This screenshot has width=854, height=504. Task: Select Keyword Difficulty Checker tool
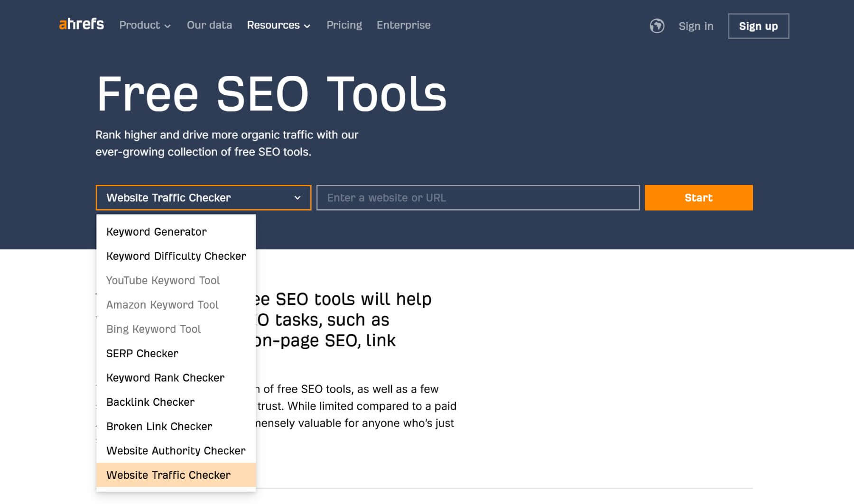pyautogui.click(x=176, y=256)
